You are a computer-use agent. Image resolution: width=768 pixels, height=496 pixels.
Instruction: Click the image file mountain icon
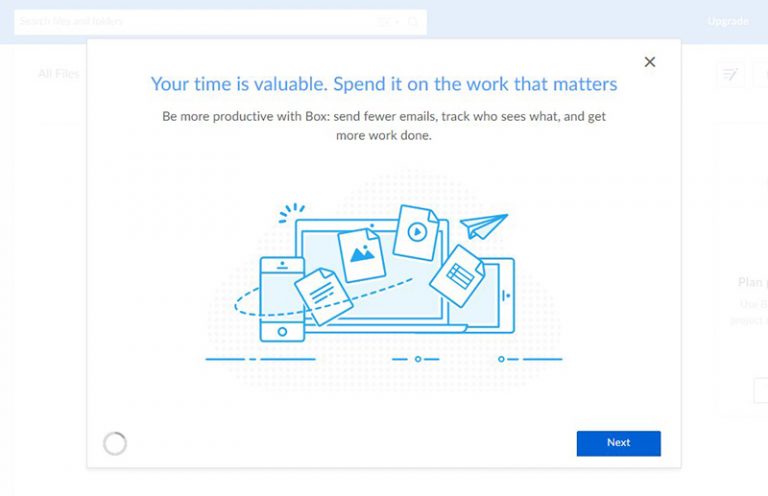point(362,253)
